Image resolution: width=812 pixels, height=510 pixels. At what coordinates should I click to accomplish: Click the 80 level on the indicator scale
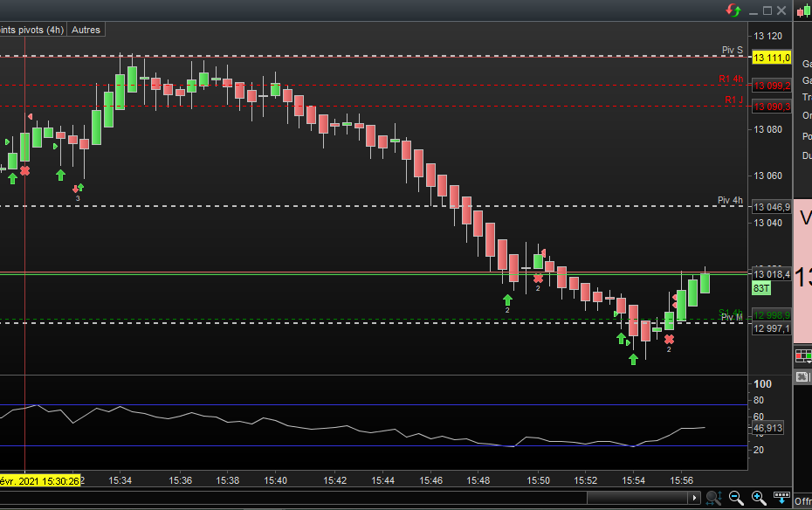point(759,400)
